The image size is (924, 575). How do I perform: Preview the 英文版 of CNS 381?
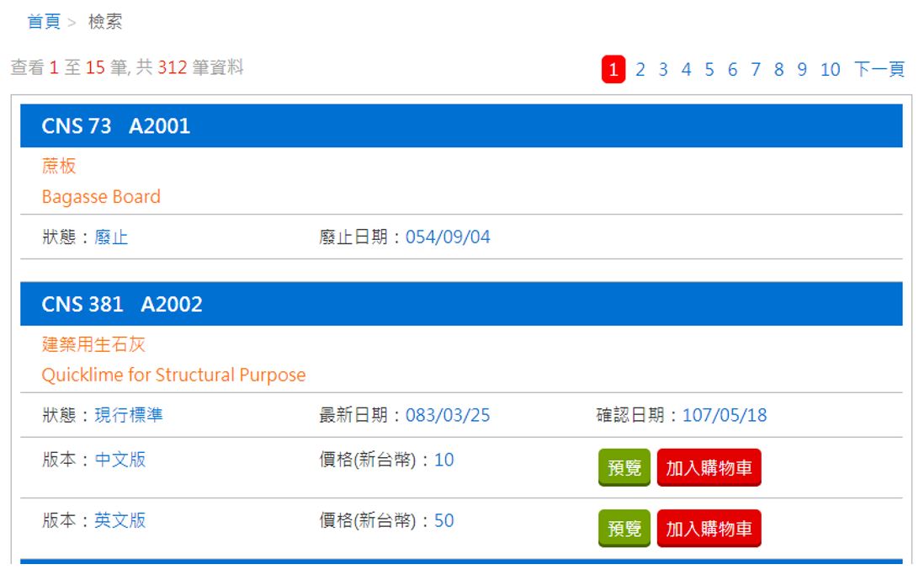(624, 529)
